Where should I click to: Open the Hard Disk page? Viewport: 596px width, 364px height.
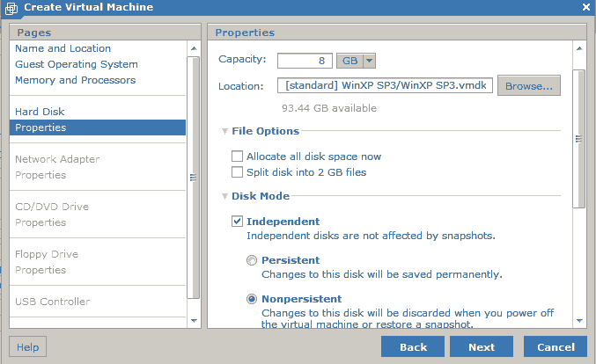pyautogui.click(x=40, y=112)
